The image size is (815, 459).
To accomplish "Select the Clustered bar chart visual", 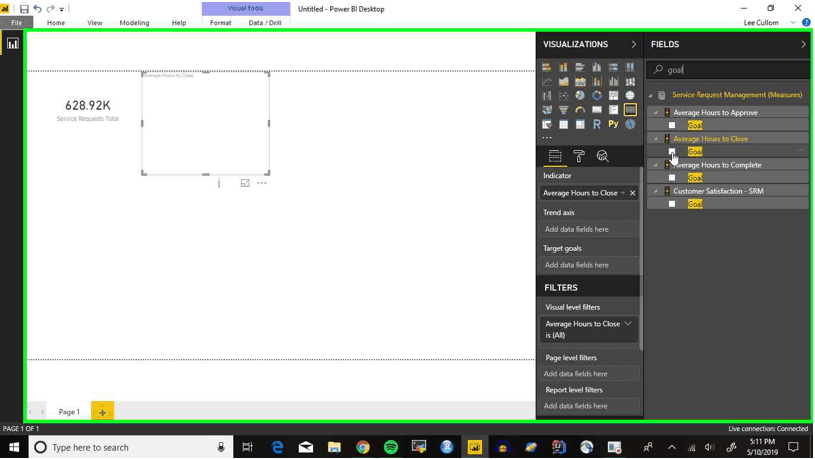I will (580, 67).
